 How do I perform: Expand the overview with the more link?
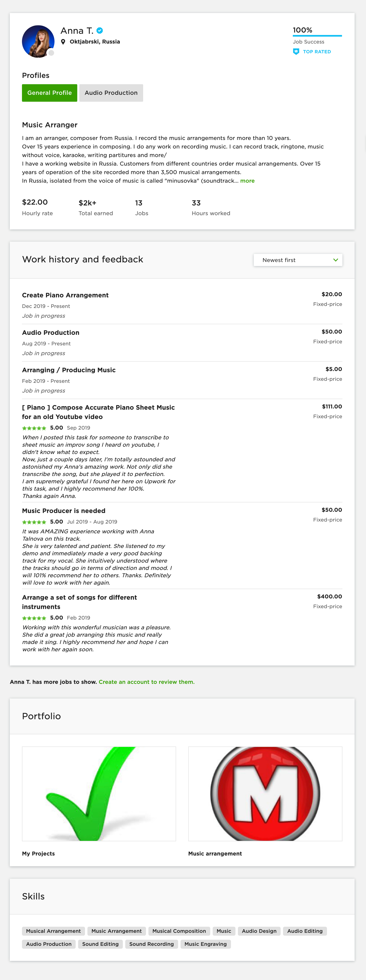coord(247,181)
